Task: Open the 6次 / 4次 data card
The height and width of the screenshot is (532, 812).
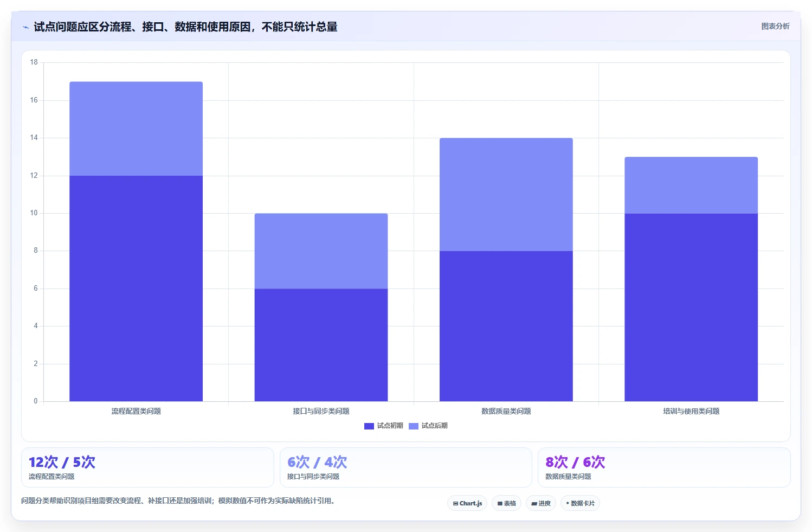Action: tap(405, 467)
